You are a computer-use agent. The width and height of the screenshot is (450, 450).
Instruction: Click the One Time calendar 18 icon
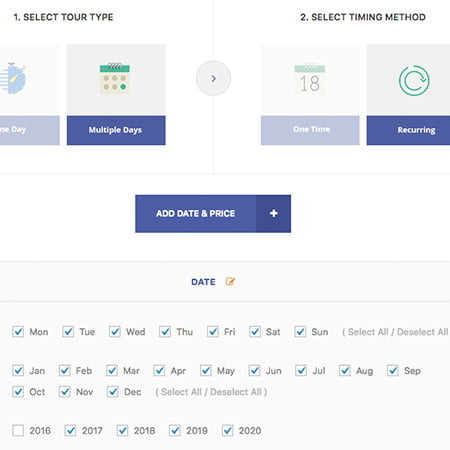[310, 79]
